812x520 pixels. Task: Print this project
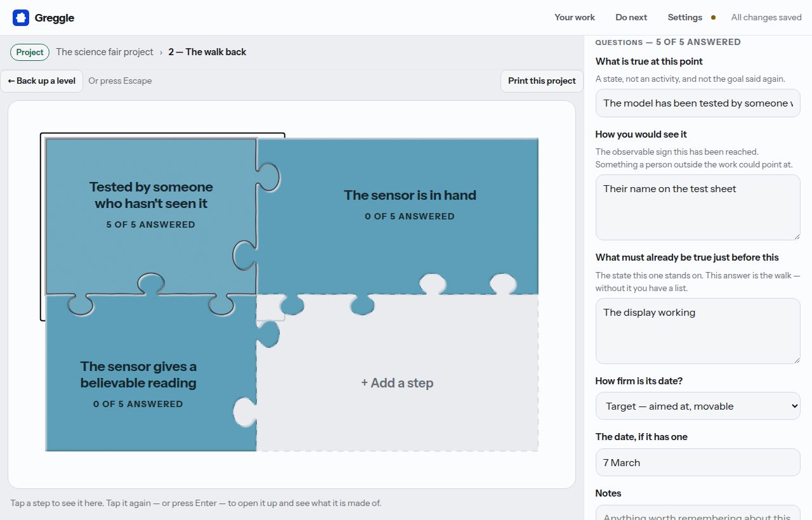click(x=542, y=81)
